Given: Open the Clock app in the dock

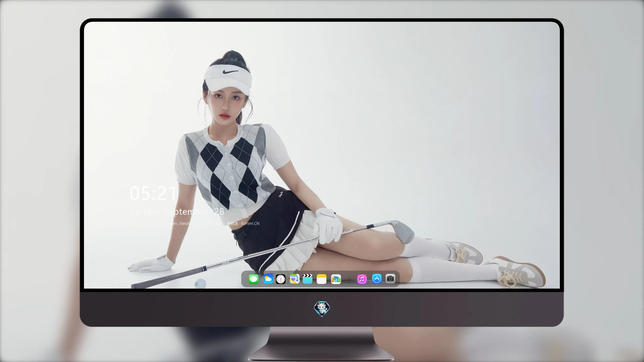Looking at the screenshot, I should coord(281,279).
